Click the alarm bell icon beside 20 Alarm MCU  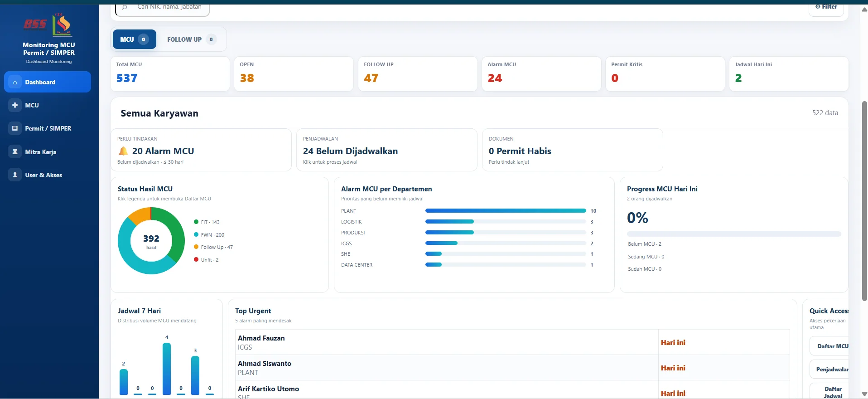(123, 151)
